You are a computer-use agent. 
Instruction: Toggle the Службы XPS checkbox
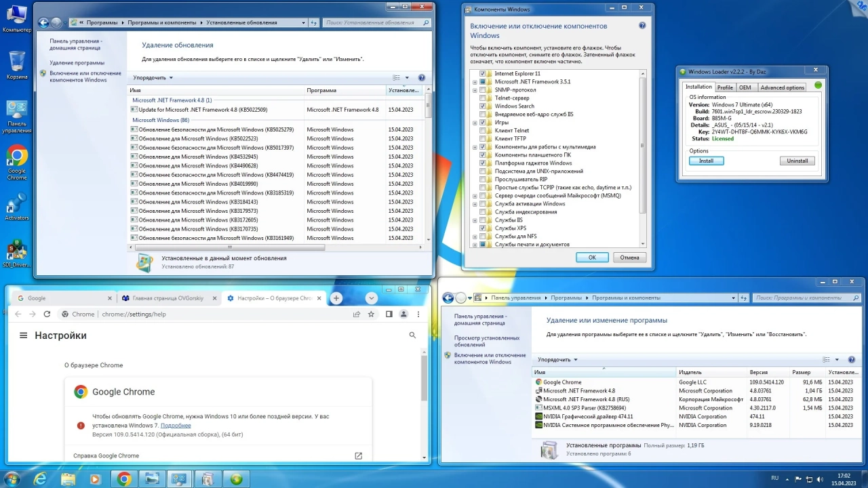[483, 228]
